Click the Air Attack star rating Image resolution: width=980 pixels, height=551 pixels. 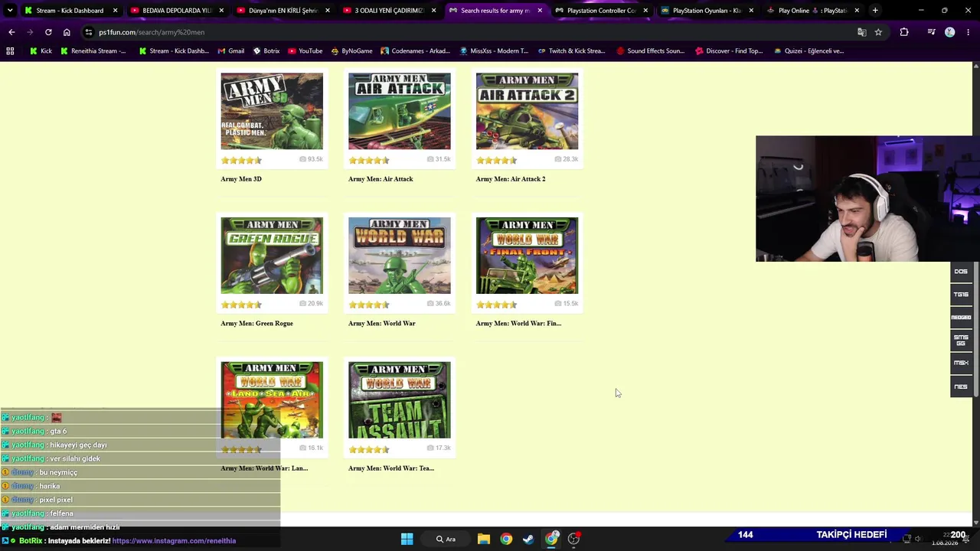coord(369,160)
